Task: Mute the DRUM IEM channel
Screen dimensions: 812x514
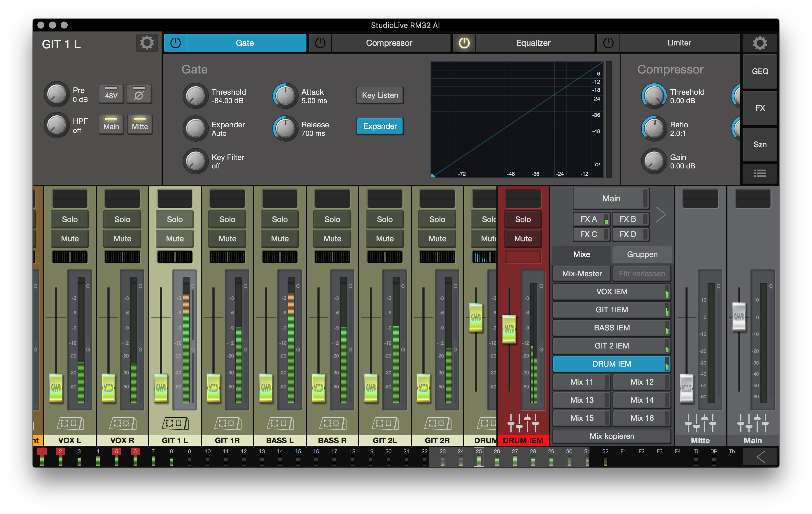Action: point(523,238)
